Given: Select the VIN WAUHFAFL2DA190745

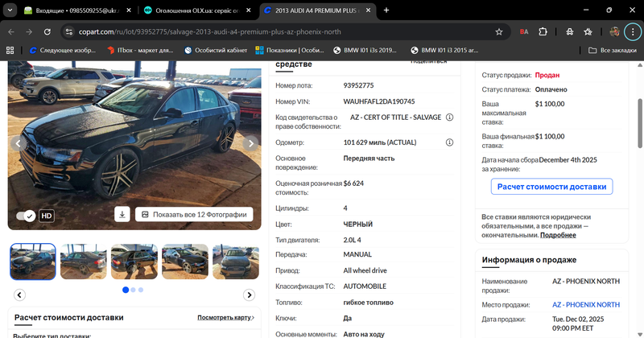Looking at the screenshot, I should 379,101.
